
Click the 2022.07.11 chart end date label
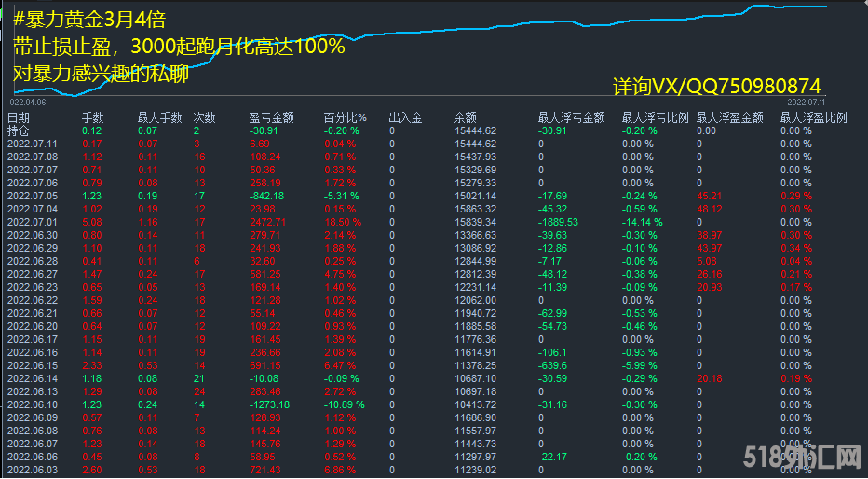[807, 101]
